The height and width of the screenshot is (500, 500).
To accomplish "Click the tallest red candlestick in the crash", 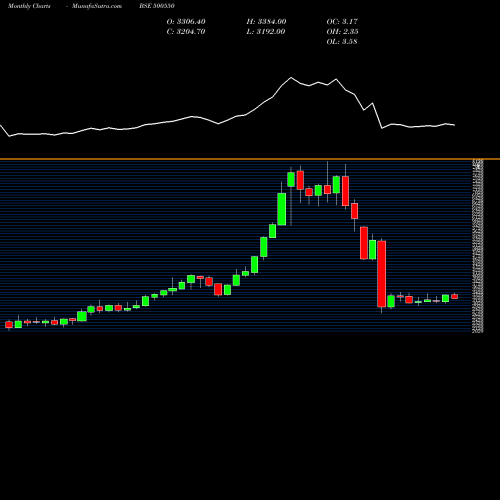I will [x=382, y=274].
